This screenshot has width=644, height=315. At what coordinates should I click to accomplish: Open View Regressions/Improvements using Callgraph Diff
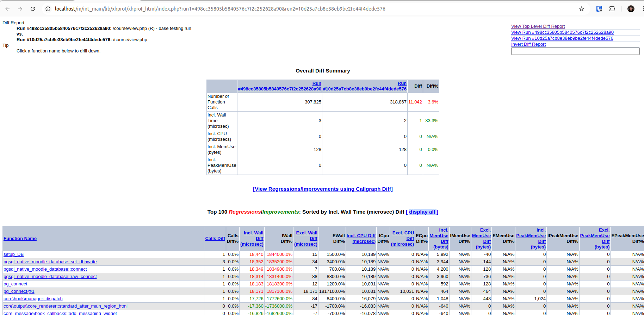click(x=323, y=189)
